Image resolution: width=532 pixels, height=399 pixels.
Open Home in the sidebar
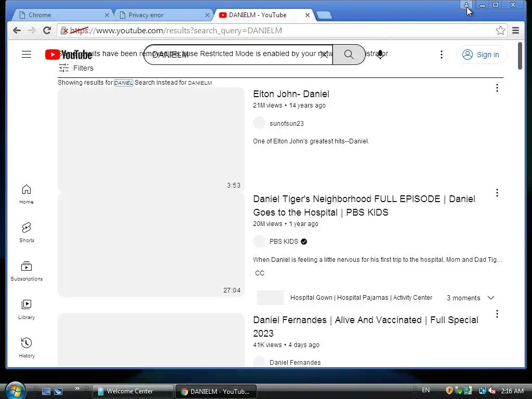point(26,194)
